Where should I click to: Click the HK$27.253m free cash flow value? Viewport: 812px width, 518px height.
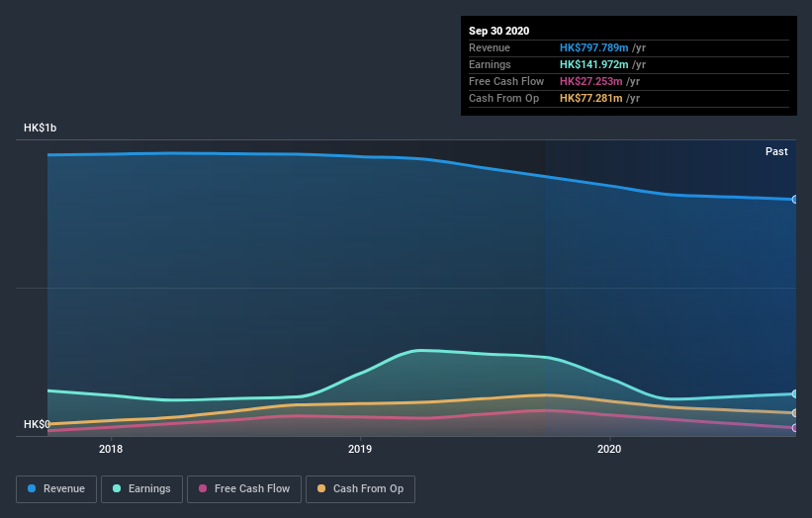(590, 81)
